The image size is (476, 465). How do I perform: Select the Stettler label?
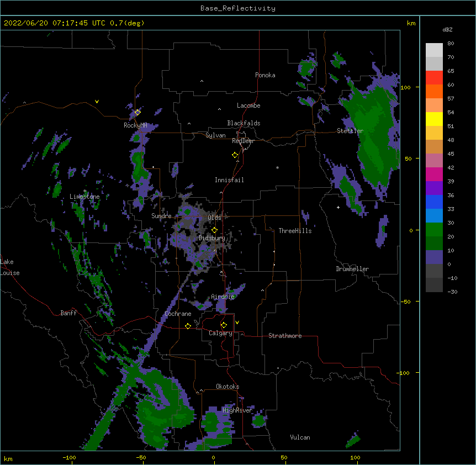coord(350,131)
